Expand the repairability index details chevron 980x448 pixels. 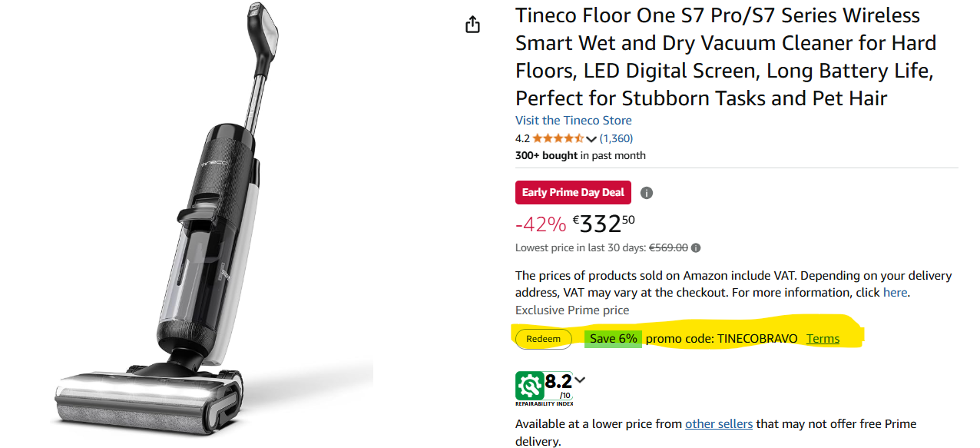tap(580, 379)
